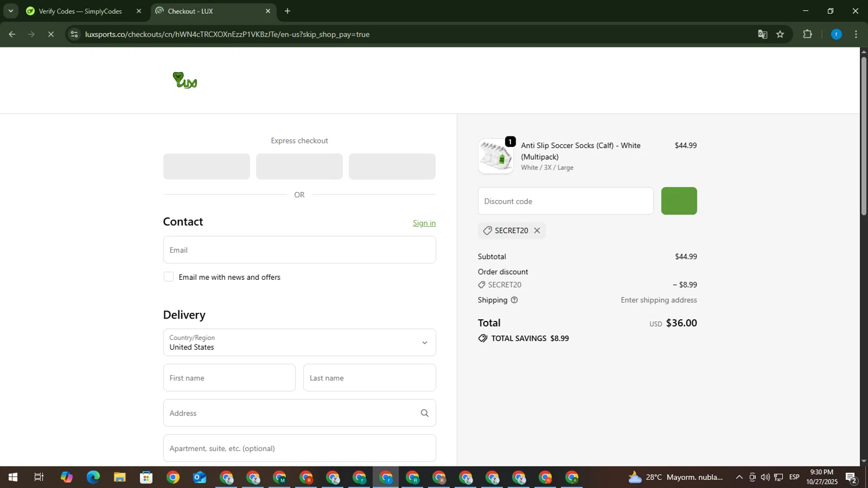Click the soccer socks product thumbnail
The image size is (868, 488).
495,156
